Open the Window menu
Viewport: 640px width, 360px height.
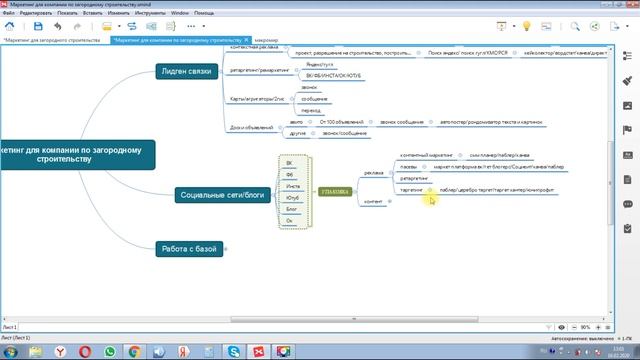[180, 13]
